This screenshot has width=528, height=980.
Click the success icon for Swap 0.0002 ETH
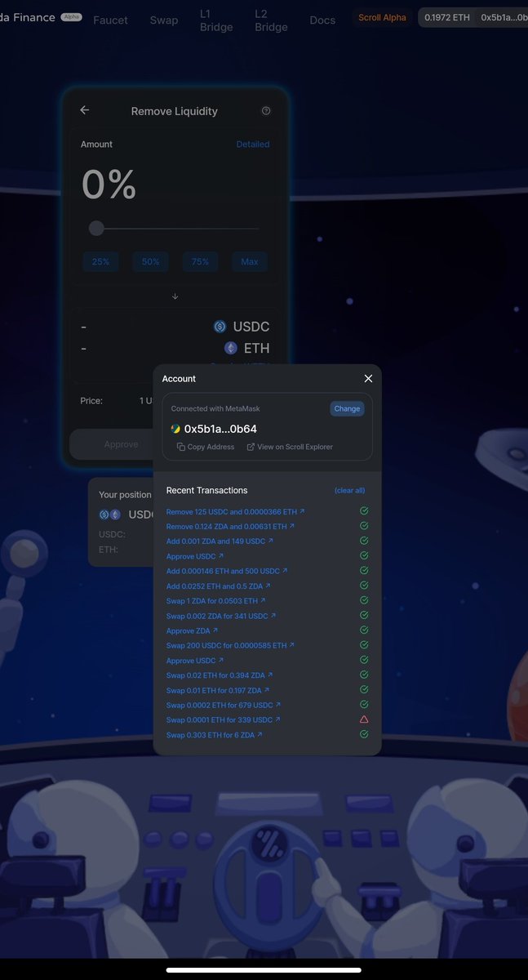[x=364, y=705]
